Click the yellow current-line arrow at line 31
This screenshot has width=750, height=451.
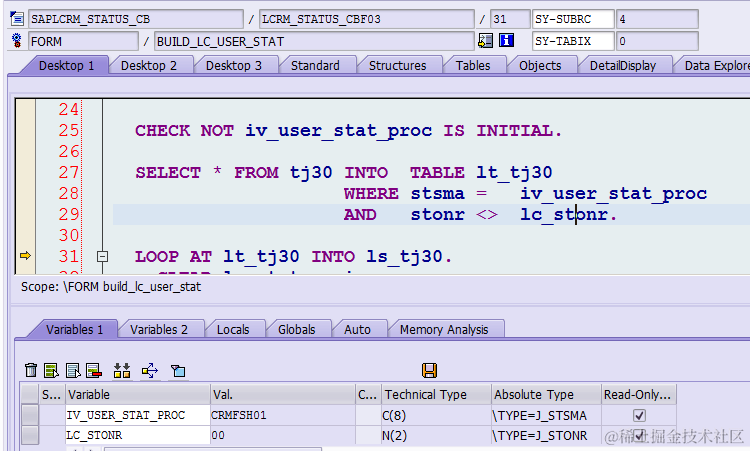25,256
